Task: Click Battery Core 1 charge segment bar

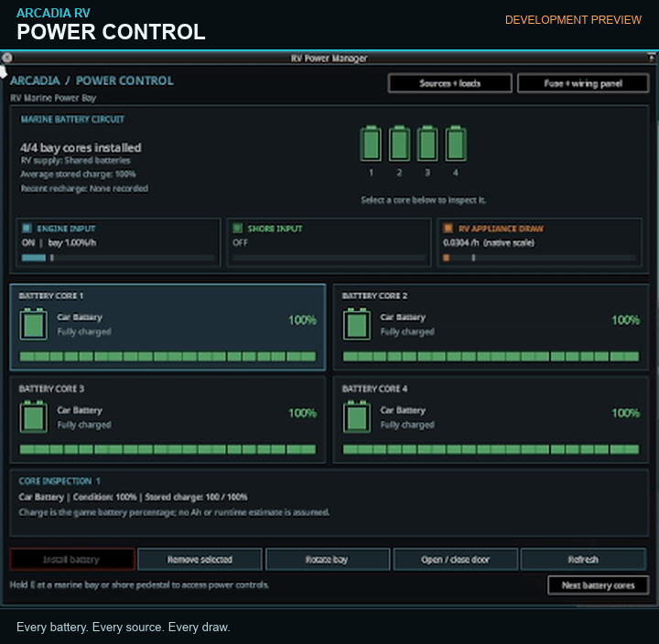Action: coord(167,357)
